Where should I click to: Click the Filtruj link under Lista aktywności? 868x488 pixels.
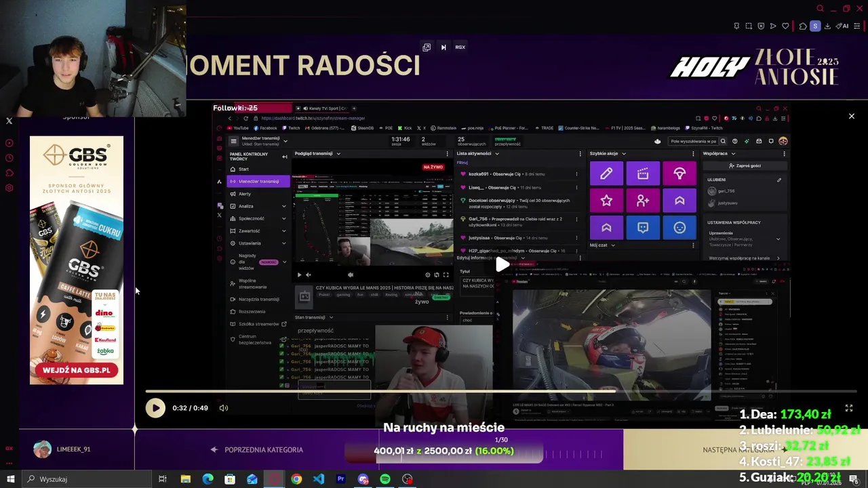(x=462, y=163)
